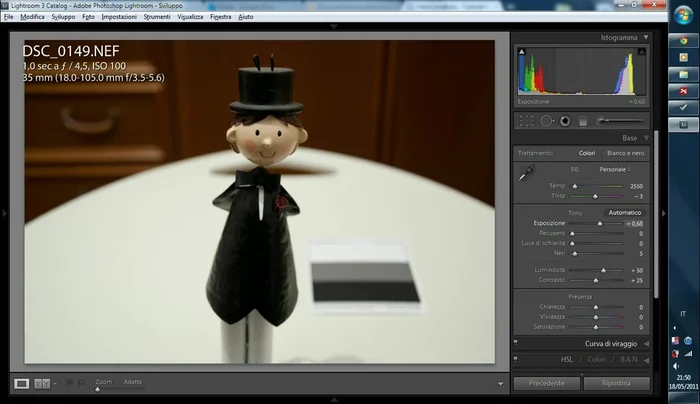Select the Crop Overlay tool
This screenshot has height=404, width=700.
coord(526,121)
